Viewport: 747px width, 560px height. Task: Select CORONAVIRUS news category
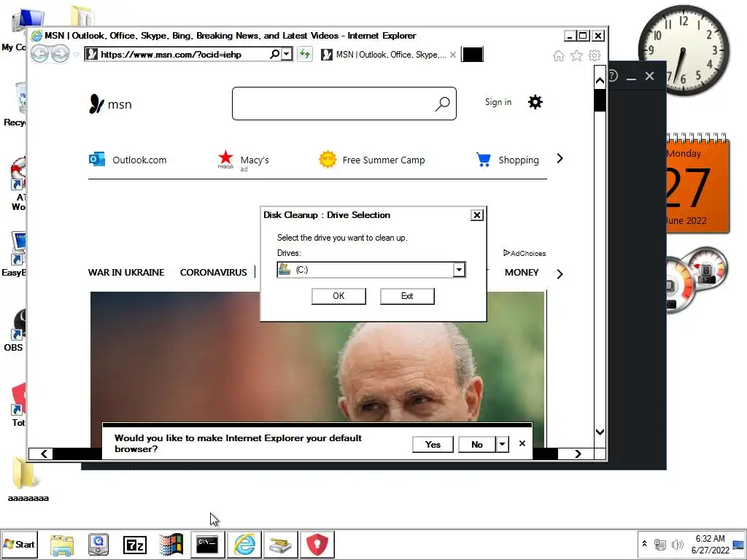(214, 273)
